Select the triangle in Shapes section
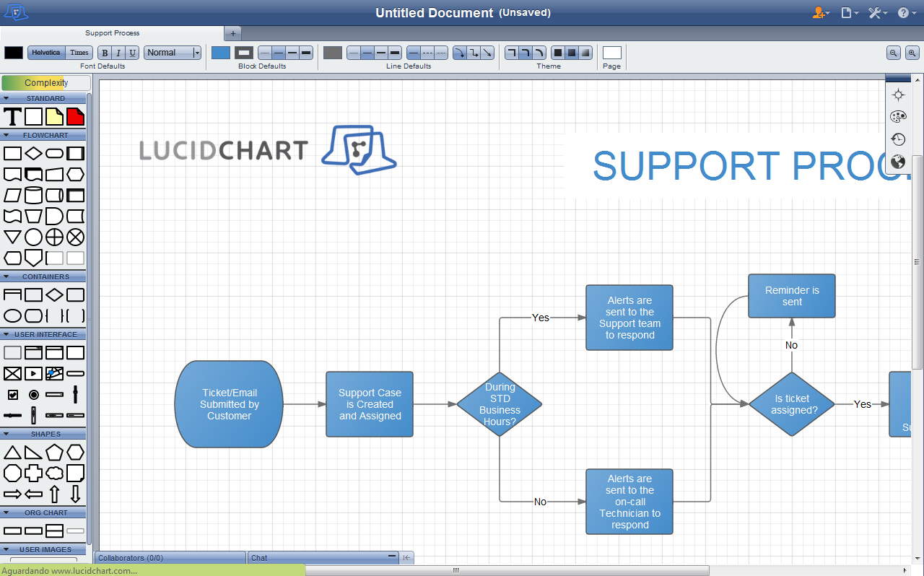 pos(12,453)
